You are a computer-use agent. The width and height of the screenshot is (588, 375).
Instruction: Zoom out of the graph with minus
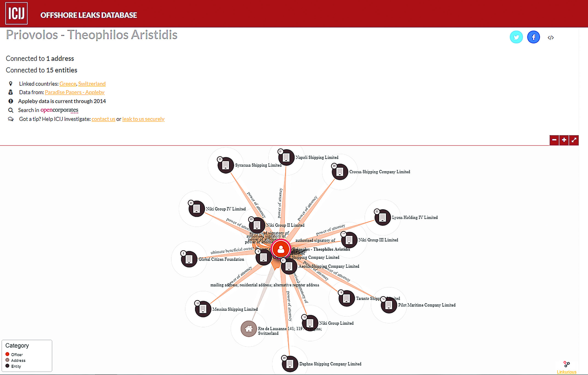pos(554,140)
